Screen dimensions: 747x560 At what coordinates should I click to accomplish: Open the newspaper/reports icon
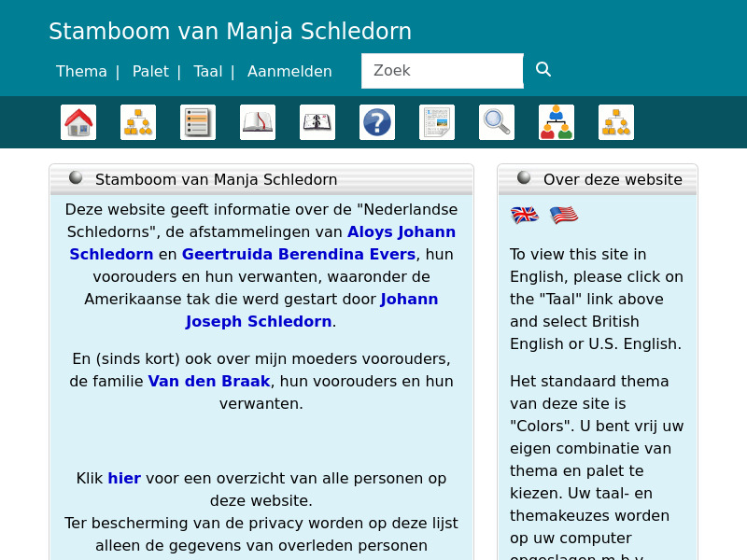tap(437, 122)
